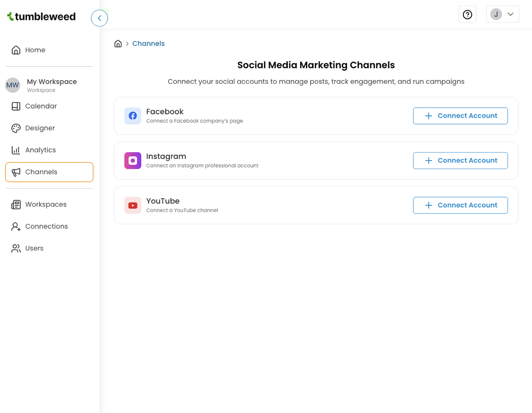
Task: Select Home from the navigation menu
Action: (x=36, y=50)
